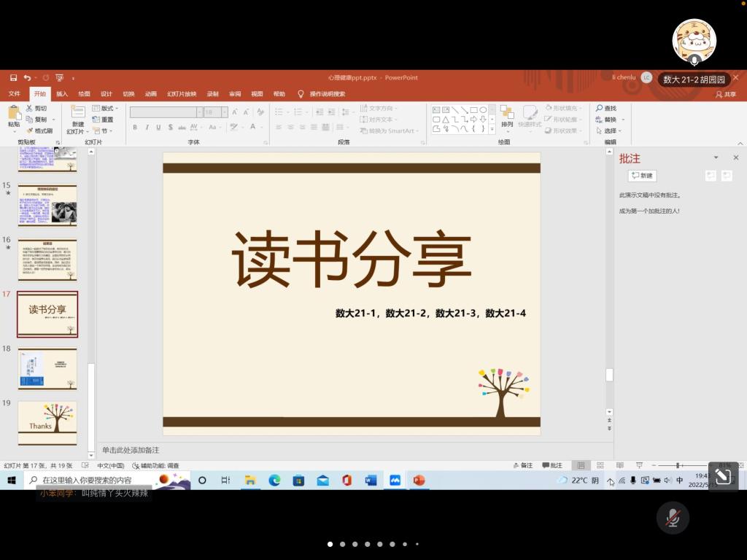The width and height of the screenshot is (747, 560).
Task: Expand the Section (节) dropdown
Action: point(104,131)
